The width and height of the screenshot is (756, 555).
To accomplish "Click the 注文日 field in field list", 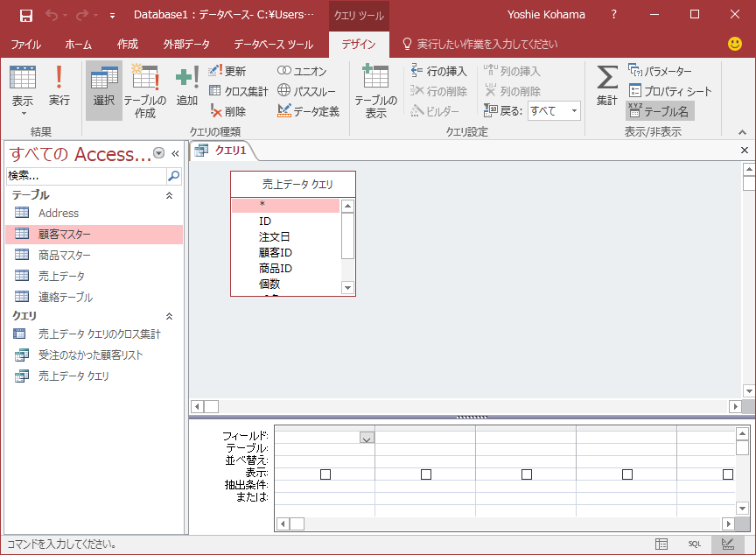I will coord(275,236).
